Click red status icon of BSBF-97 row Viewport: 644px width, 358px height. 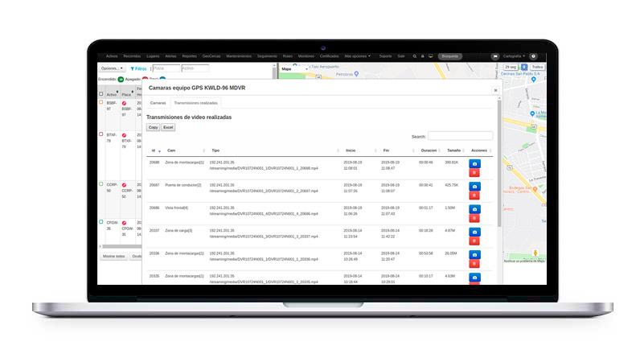tap(124, 103)
